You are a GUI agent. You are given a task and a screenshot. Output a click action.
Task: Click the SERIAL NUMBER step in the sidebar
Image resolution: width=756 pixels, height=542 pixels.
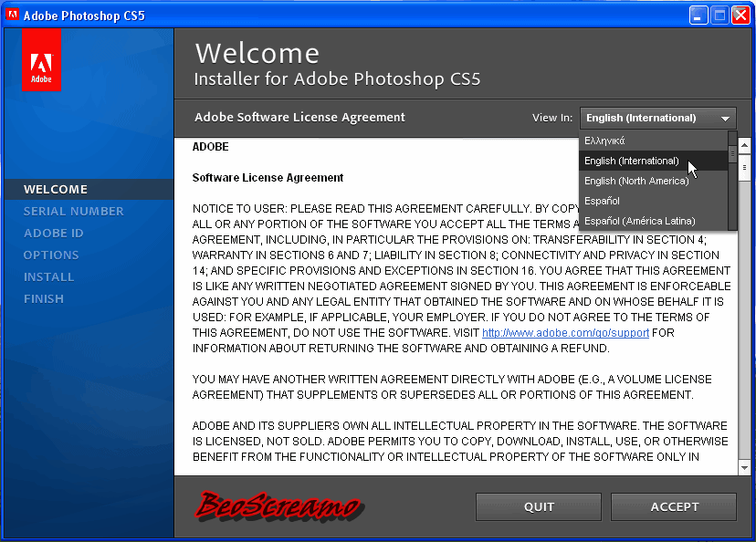74,212
